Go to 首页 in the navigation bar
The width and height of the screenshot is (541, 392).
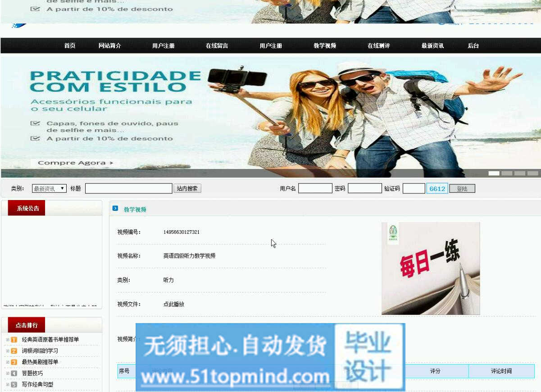coord(70,46)
